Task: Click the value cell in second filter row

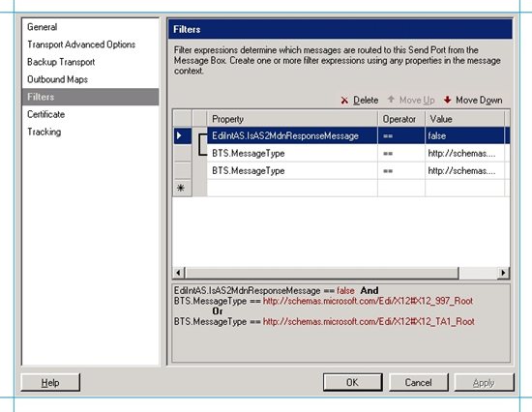Action: pos(465,154)
